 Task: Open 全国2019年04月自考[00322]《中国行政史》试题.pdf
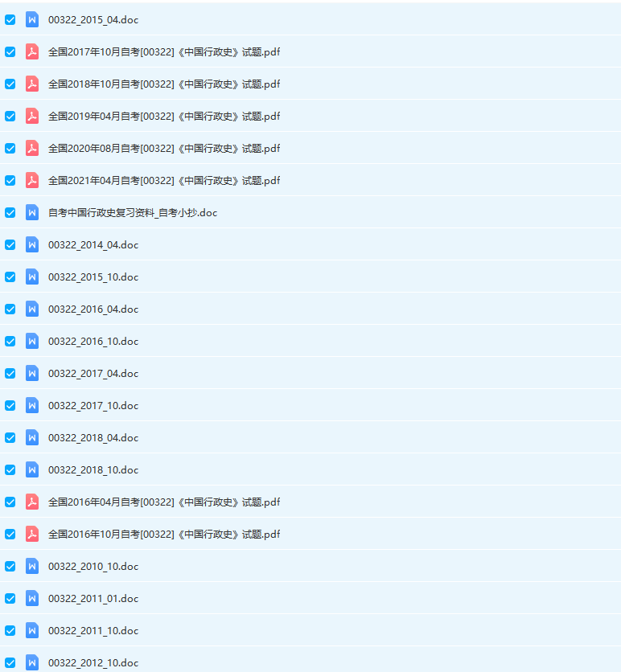click(x=164, y=116)
